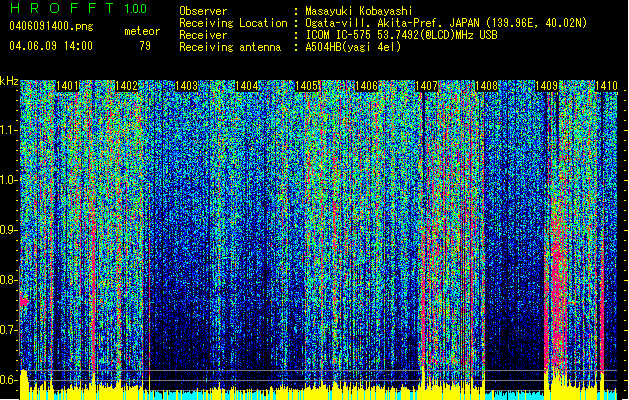629x400 pixels.
Task: Click the 1405 time marker
Action: (x=307, y=86)
